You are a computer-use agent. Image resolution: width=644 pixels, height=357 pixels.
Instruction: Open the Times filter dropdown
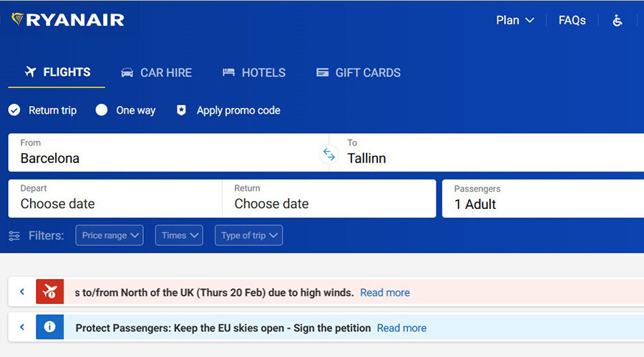[x=179, y=235]
